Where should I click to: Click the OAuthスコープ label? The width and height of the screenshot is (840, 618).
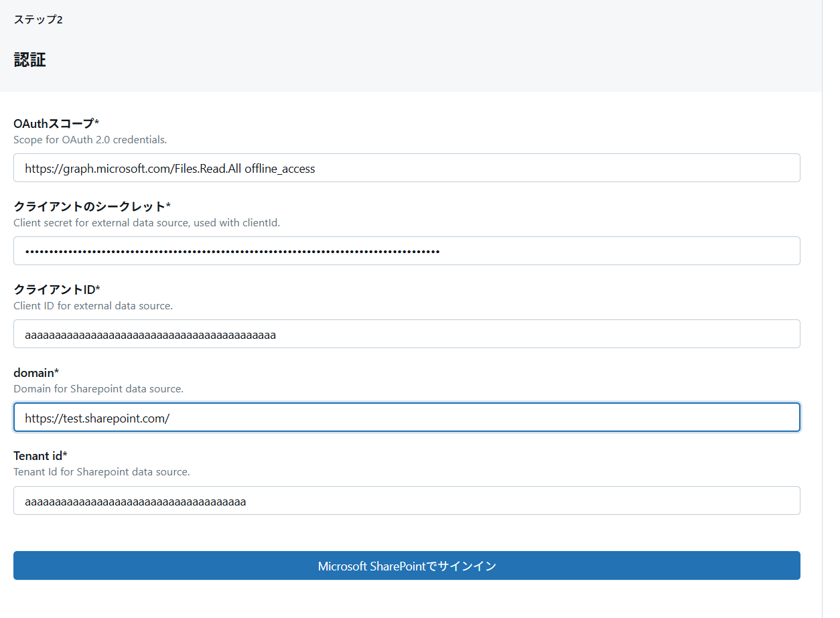[56, 123]
